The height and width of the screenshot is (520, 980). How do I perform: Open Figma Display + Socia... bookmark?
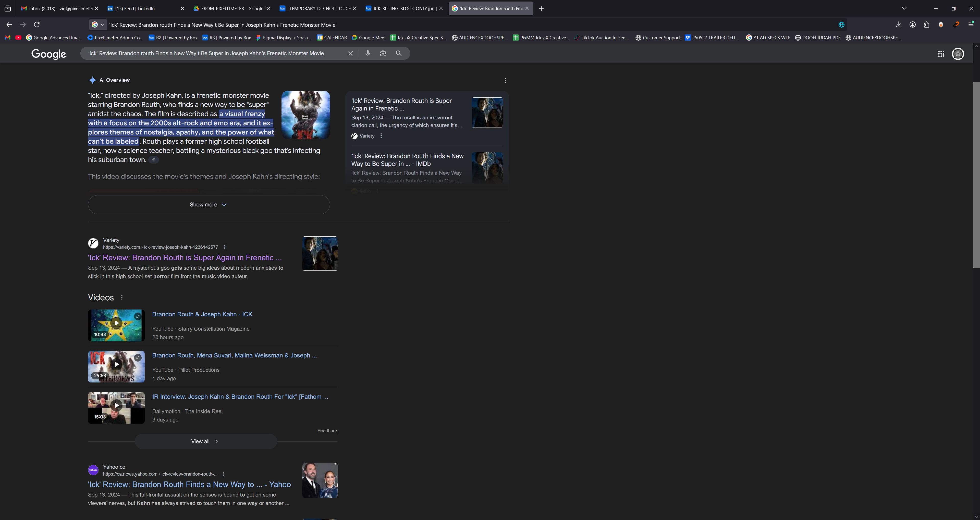tap(284, 38)
